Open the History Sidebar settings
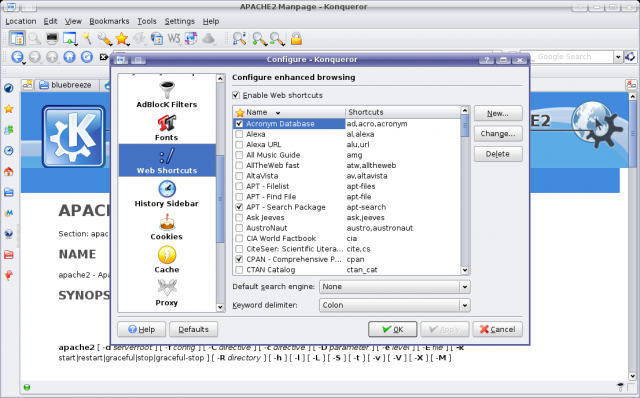Image resolution: width=640 pixels, height=398 pixels. (167, 194)
